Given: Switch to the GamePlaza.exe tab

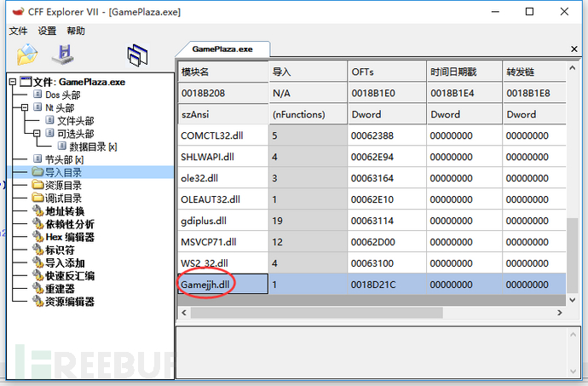Looking at the screenshot, I should click(222, 49).
